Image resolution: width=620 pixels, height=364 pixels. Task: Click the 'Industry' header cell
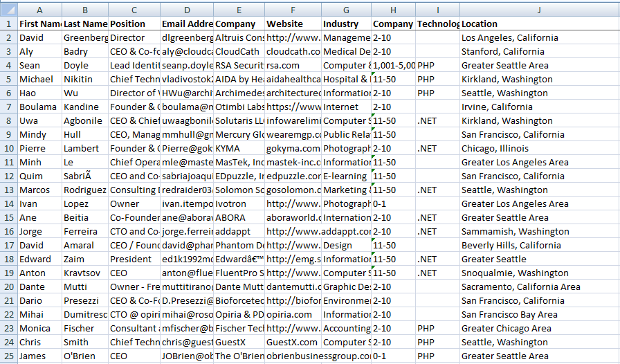point(347,24)
